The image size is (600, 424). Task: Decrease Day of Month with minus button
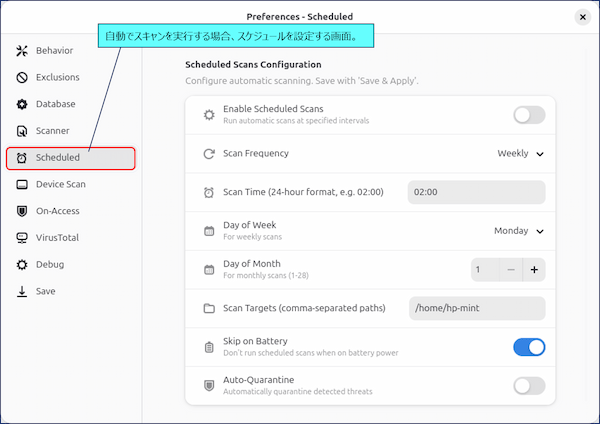[511, 270]
